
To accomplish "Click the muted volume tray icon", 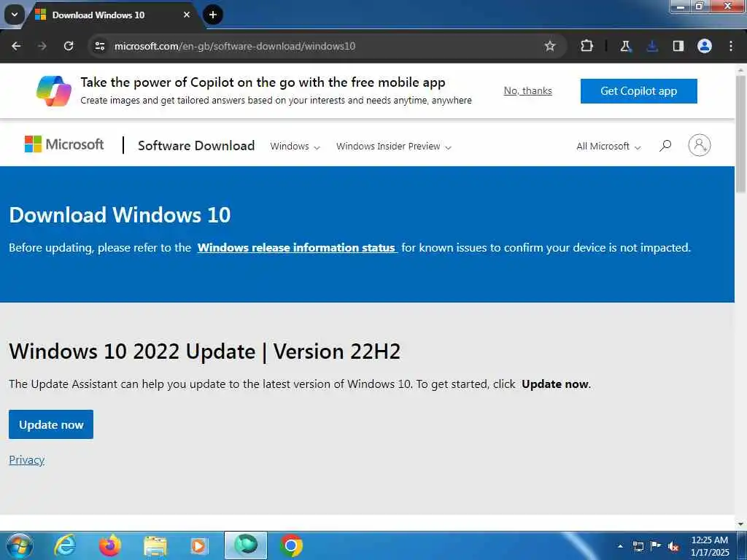I will pos(673,547).
